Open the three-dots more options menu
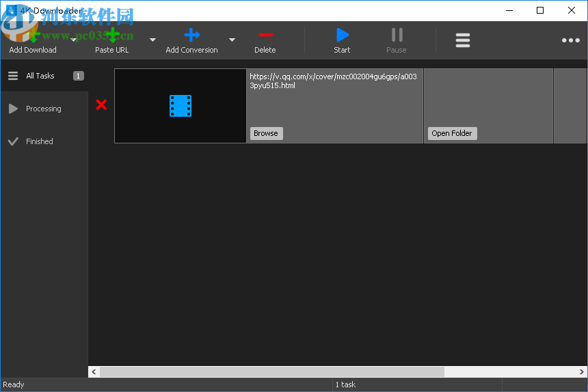The image size is (588, 392). point(571,40)
